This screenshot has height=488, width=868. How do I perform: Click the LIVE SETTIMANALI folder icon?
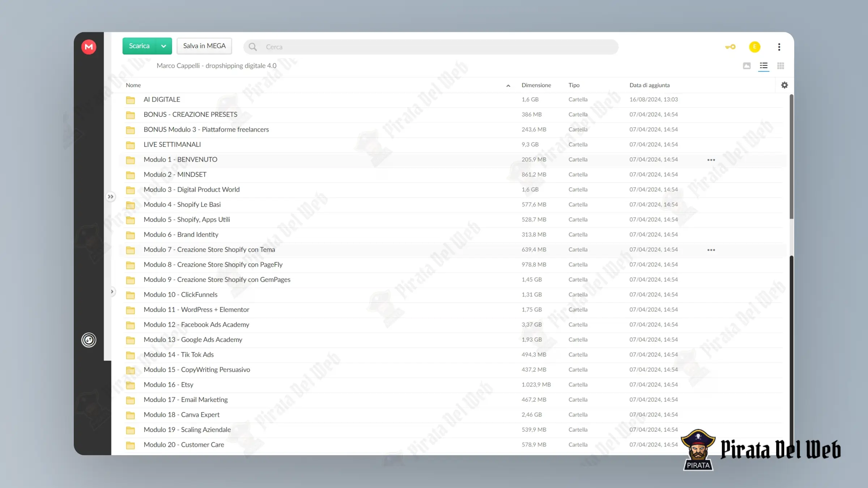click(130, 145)
